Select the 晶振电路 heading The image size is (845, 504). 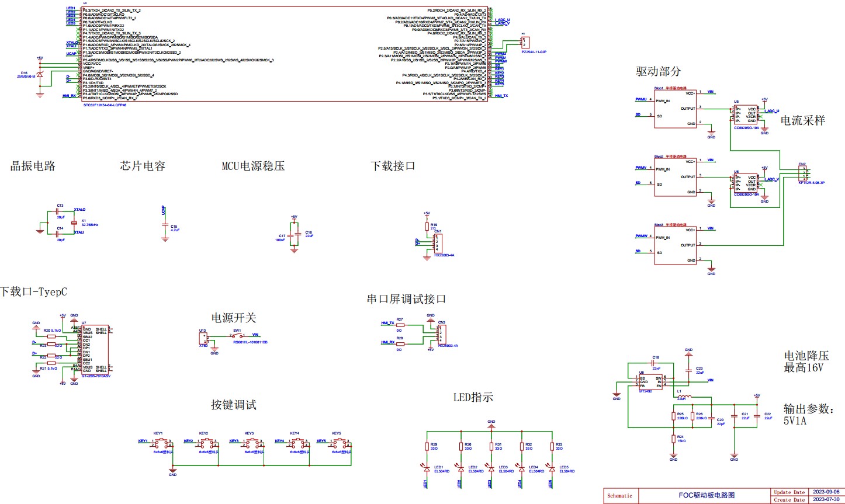33,166
